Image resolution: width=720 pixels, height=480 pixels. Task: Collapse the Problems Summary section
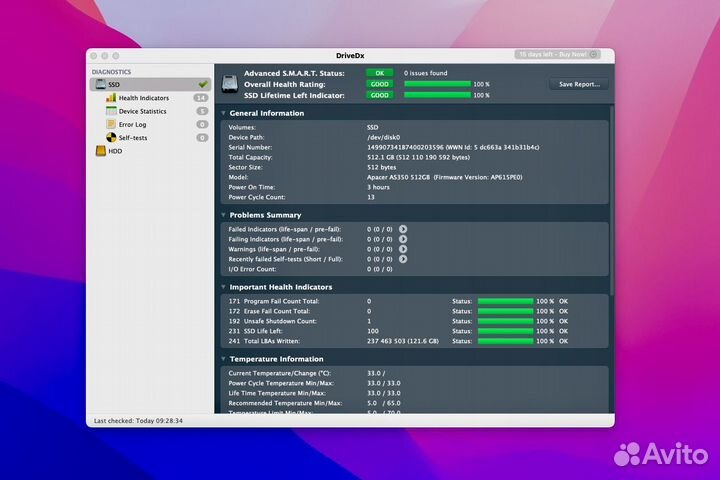(x=223, y=215)
